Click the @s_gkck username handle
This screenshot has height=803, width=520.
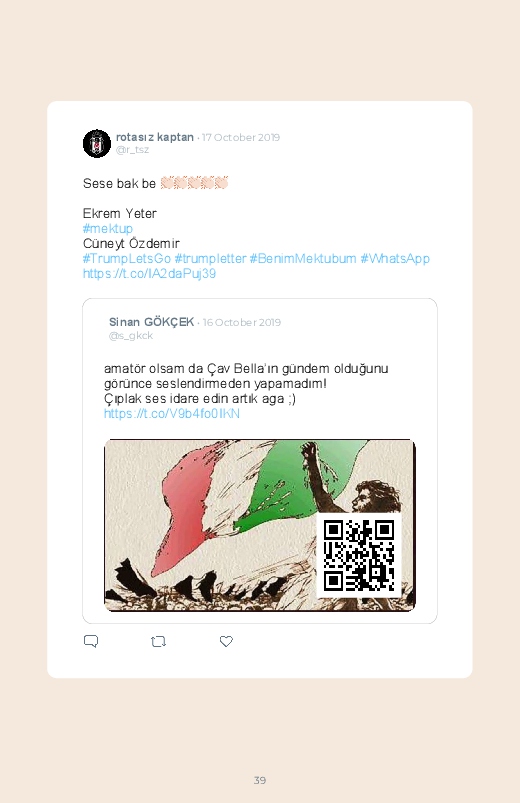tap(131, 336)
